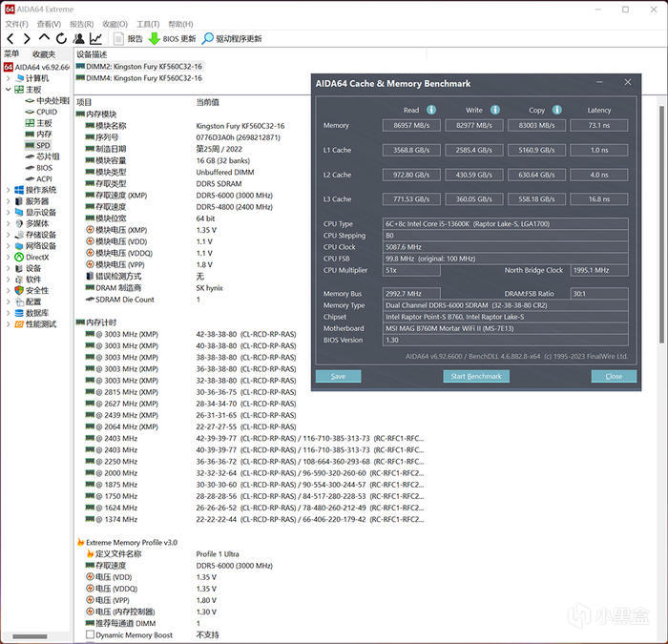The width and height of the screenshot is (668, 644).
Task: Open the 收藏(O) menu
Action: tap(115, 24)
